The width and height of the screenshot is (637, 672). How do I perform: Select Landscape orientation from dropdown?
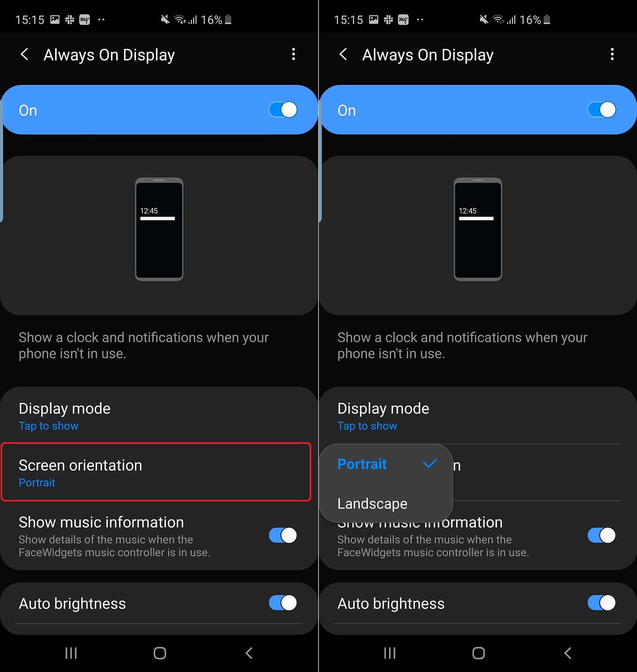tap(372, 503)
